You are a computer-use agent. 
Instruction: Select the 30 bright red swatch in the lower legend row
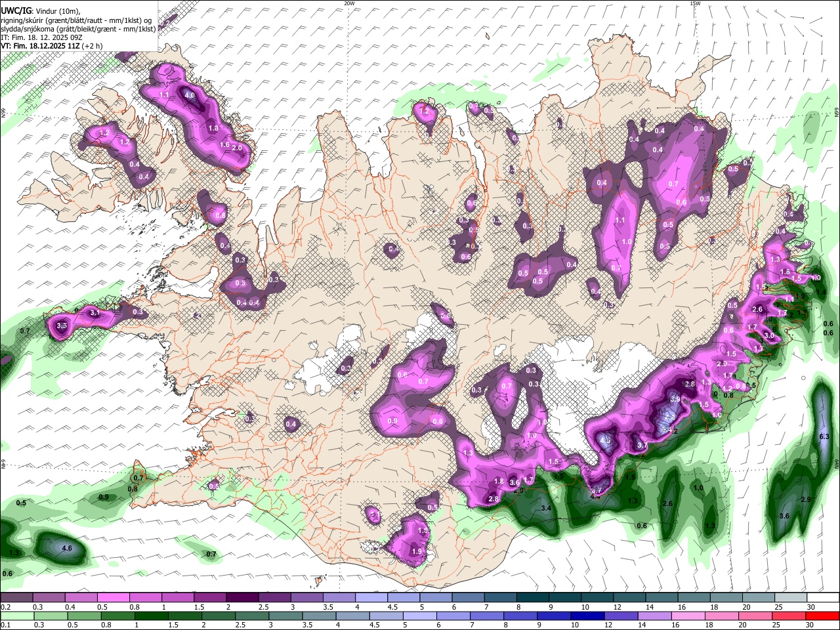[822, 616]
